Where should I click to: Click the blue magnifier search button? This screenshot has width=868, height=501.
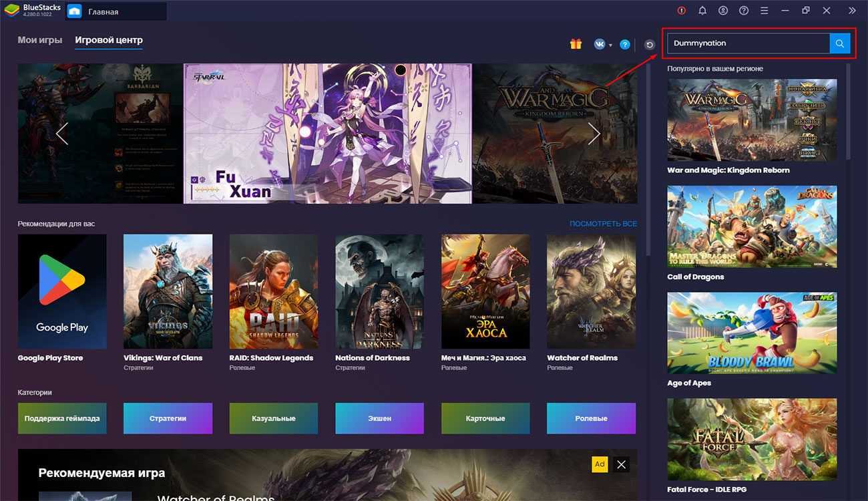click(x=840, y=43)
